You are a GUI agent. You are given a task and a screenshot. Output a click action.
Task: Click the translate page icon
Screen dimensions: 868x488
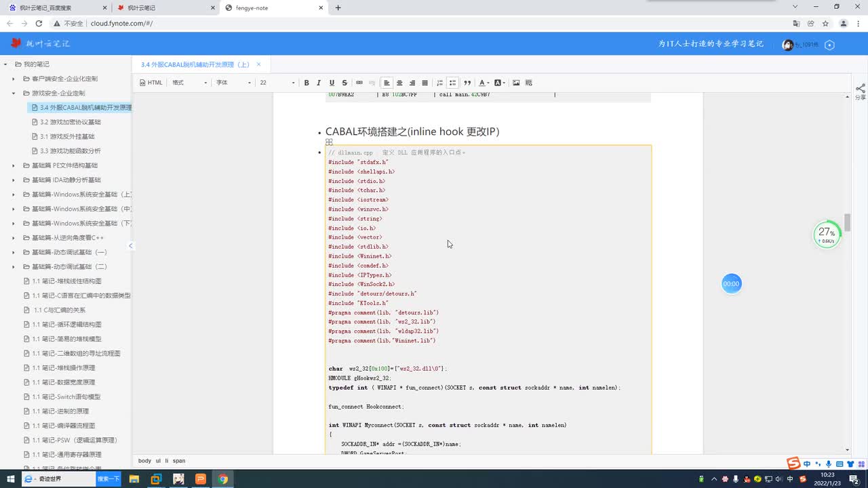click(796, 23)
